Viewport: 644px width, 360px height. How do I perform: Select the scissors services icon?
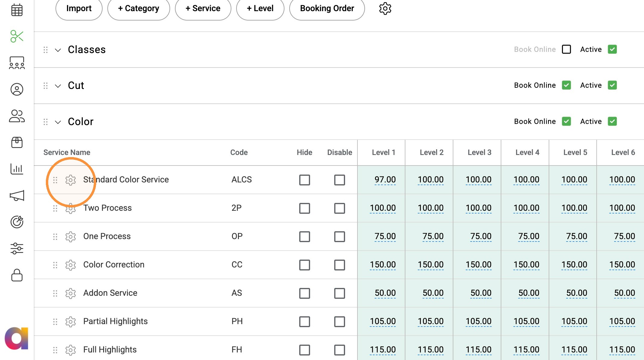click(x=17, y=36)
